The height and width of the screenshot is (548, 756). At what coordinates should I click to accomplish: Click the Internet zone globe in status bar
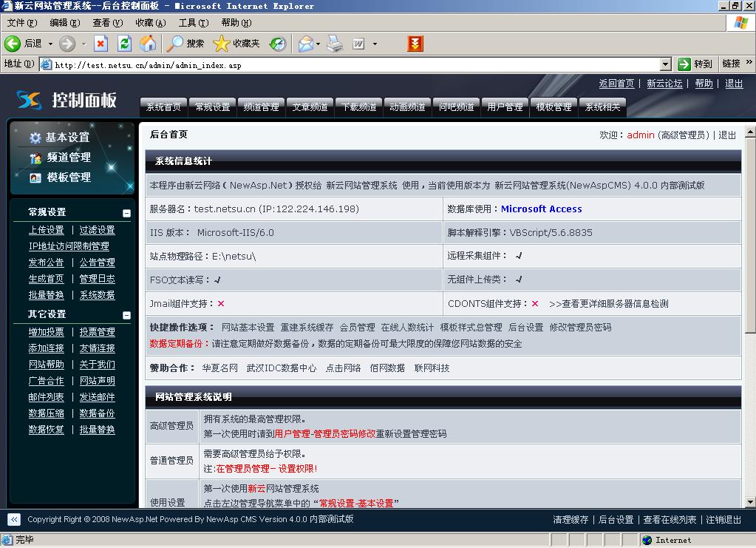pyautogui.click(x=647, y=540)
